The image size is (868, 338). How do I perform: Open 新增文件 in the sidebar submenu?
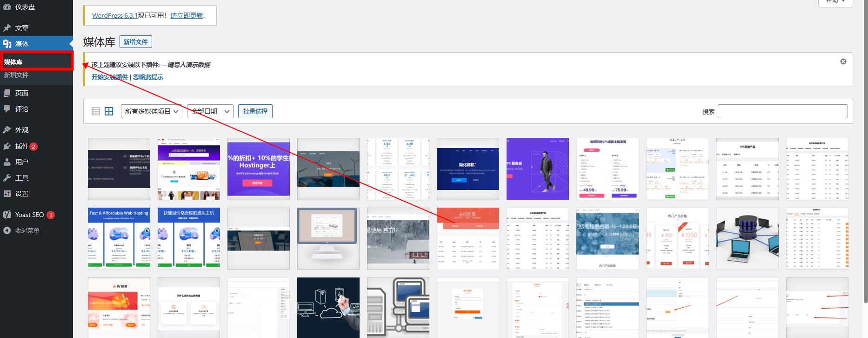point(16,75)
